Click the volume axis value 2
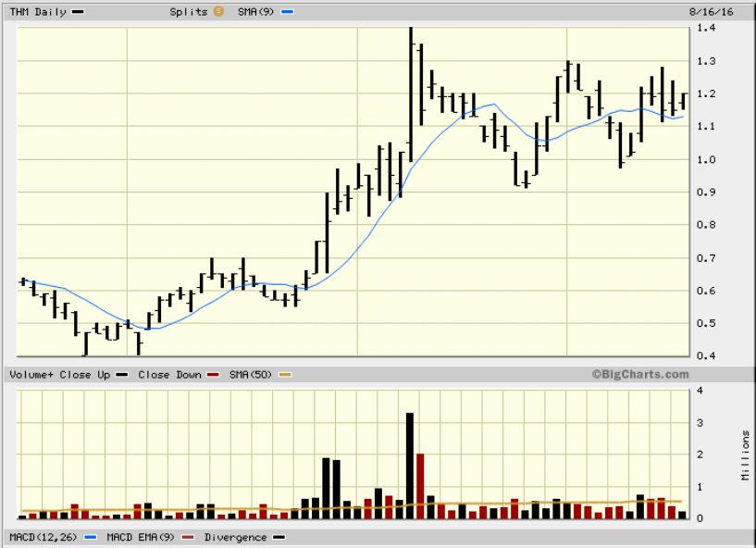 pyautogui.click(x=700, y=455)
